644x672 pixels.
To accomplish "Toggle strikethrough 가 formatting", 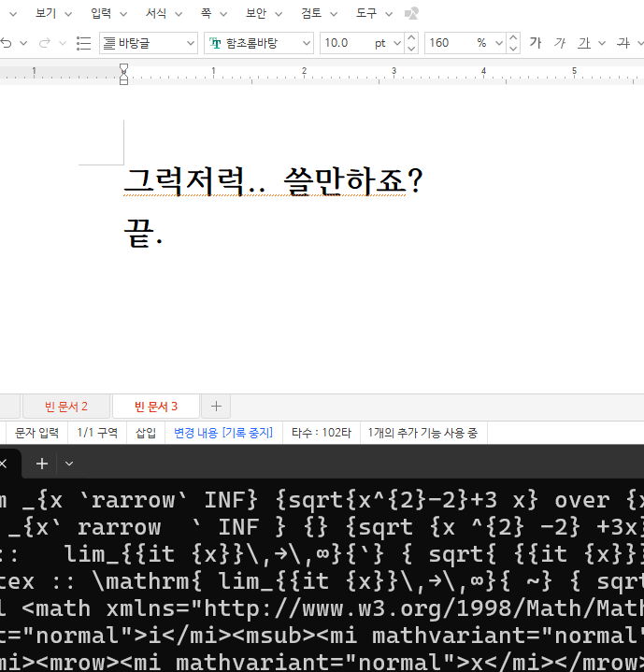I will tap(623, 43).
